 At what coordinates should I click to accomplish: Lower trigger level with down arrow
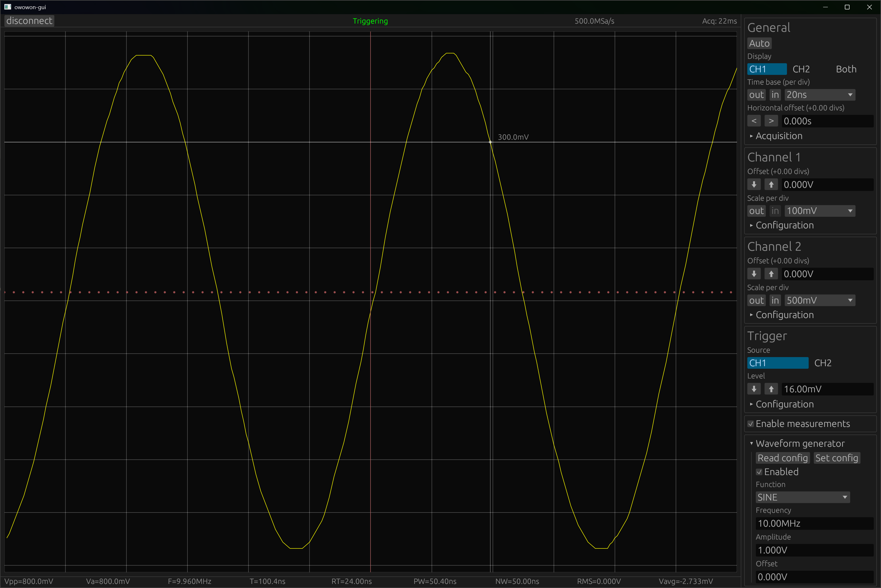[x=754, y=389]
